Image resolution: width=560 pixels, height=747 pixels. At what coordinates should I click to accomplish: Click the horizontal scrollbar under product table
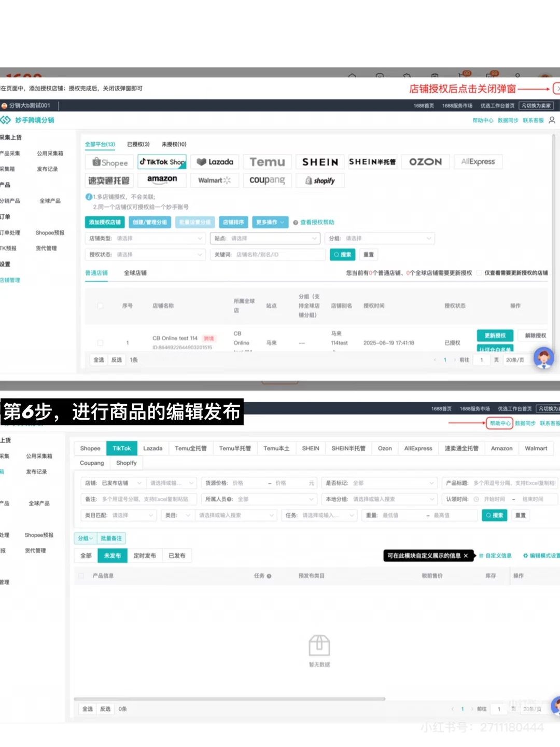229,699
